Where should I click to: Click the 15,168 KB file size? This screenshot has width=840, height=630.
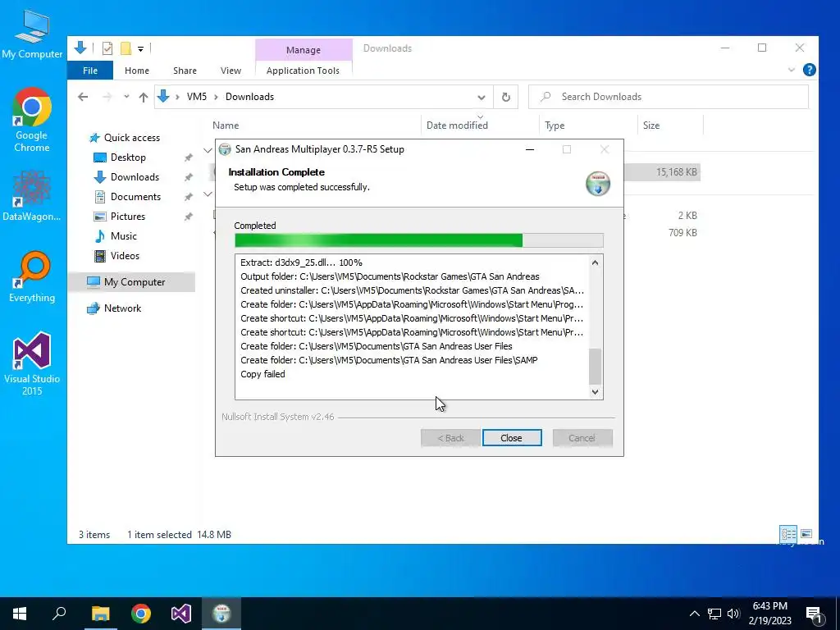[x=676, y=172]
